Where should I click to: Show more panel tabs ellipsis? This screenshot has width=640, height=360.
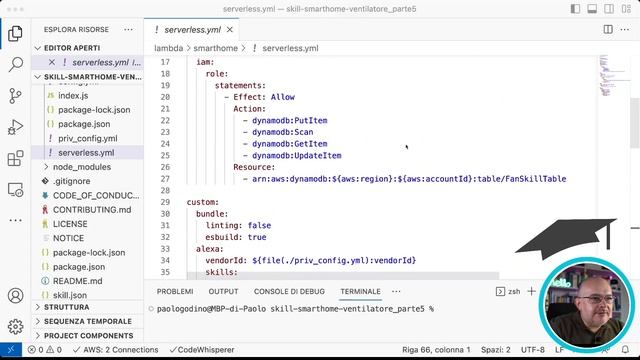point(396,291)
